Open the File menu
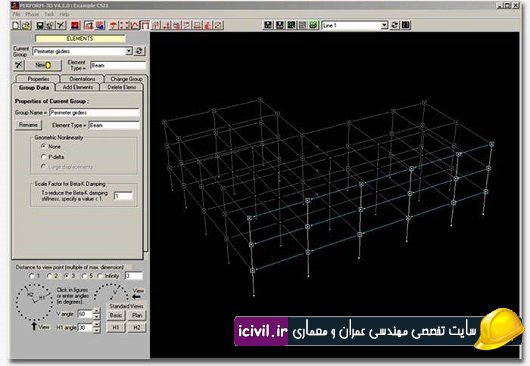This screenshot has height=366, width=530. [16, 14]
